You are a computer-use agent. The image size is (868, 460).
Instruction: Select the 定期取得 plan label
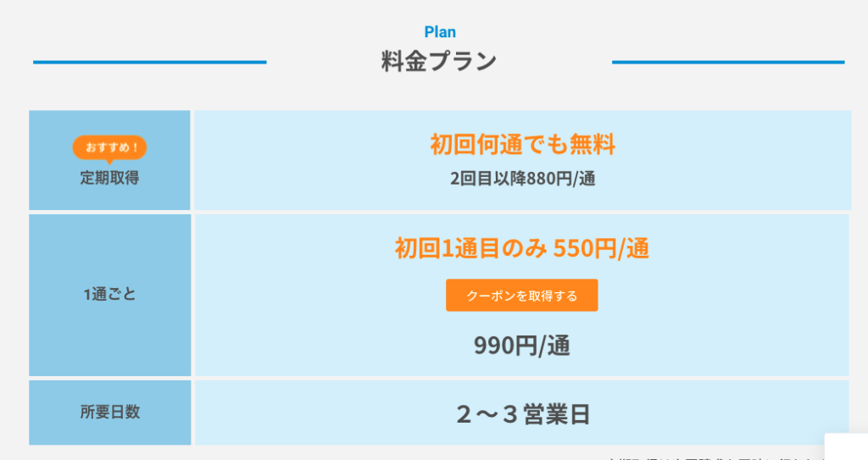[x=109, y=178]
